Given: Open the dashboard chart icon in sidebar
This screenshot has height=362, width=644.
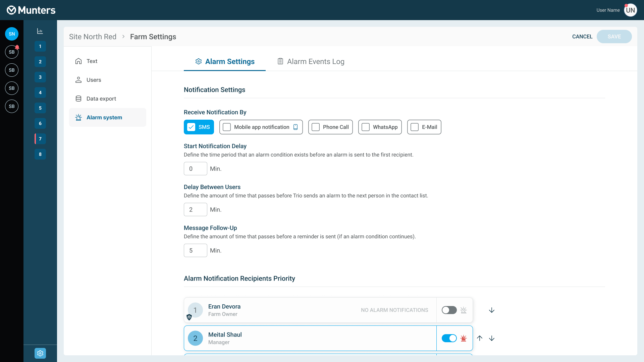Looking at the screenshot, I should (x=40, y=31).
